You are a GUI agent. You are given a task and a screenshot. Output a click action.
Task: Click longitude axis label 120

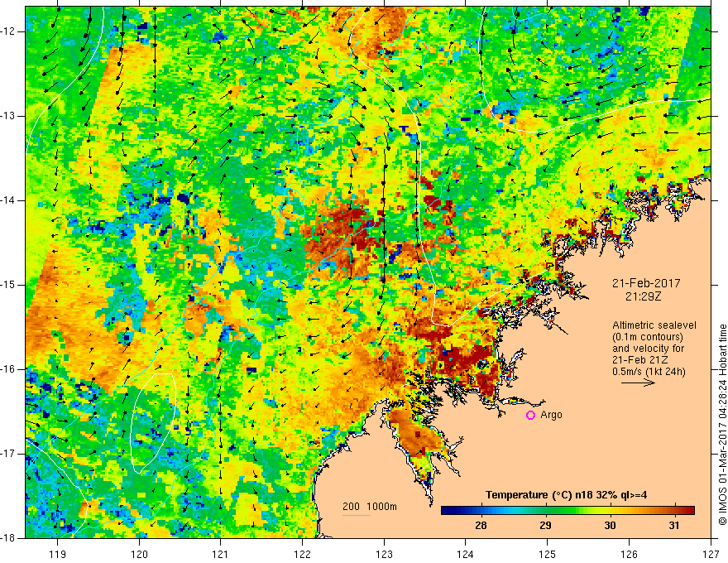tap(139, 554)
